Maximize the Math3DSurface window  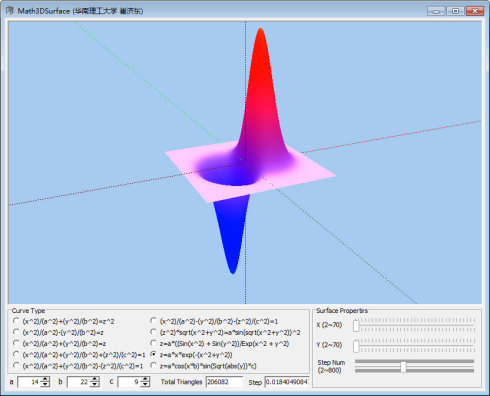tap(455, 11)
